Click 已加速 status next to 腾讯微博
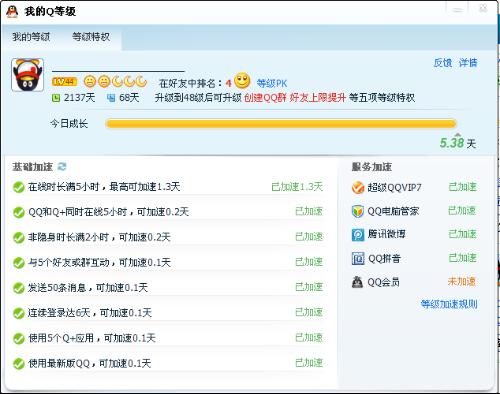The width and height of the screenshot is (500, 394). 462,234
